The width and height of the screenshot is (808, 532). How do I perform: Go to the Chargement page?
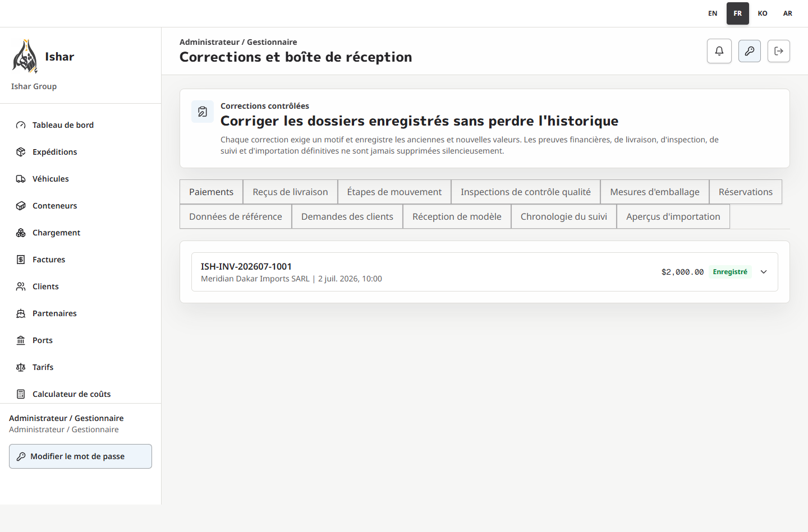(x=80, y=233)
